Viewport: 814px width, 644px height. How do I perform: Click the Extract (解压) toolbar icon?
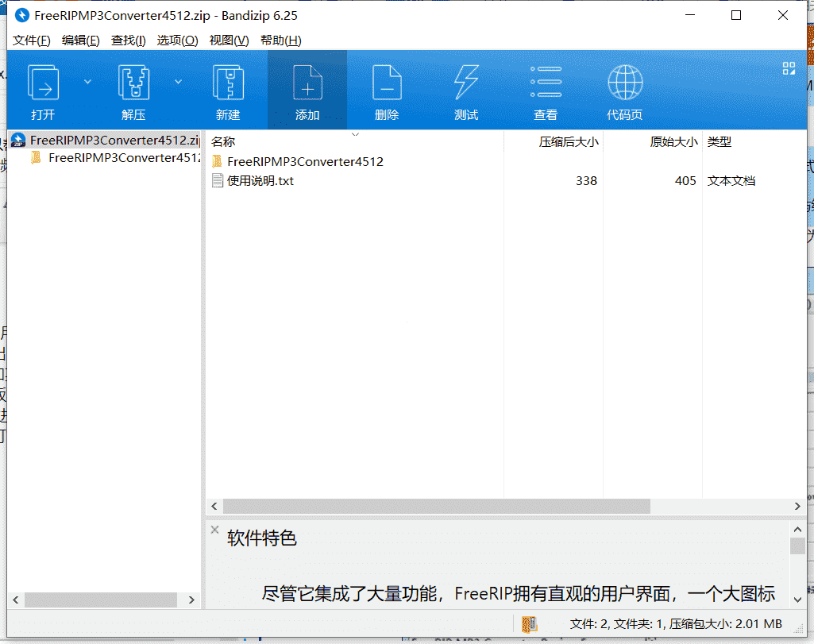pyautogui.click(x=134, y=83)
